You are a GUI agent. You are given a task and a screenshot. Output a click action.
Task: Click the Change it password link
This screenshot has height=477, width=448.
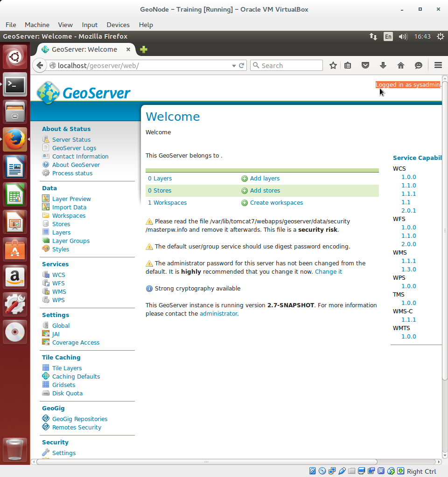pos(329,272)
